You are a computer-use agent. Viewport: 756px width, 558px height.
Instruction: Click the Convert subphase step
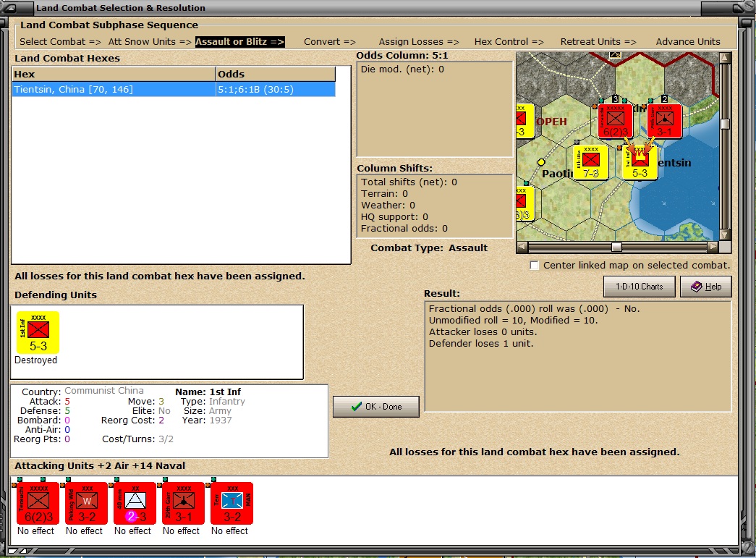[x=330, y=42]
